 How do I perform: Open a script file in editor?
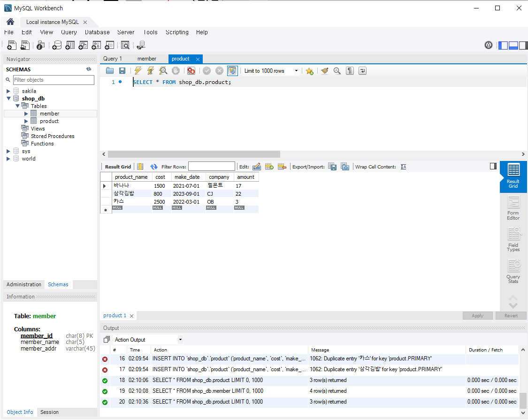coord(110,71)
